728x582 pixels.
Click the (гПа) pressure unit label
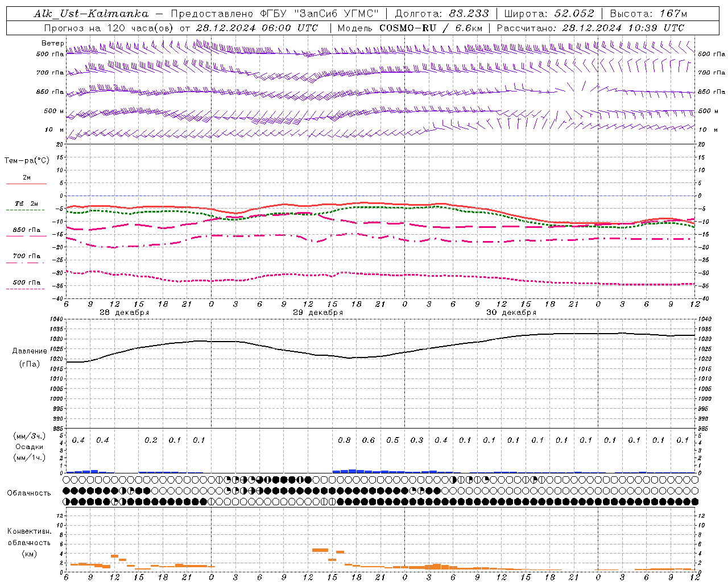(30, 364)
